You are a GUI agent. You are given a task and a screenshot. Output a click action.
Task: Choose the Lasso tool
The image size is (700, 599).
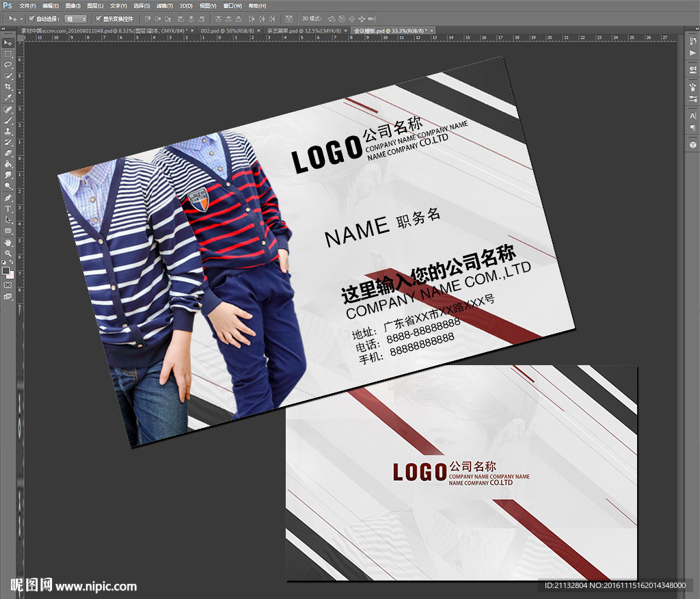coord(8,64)
